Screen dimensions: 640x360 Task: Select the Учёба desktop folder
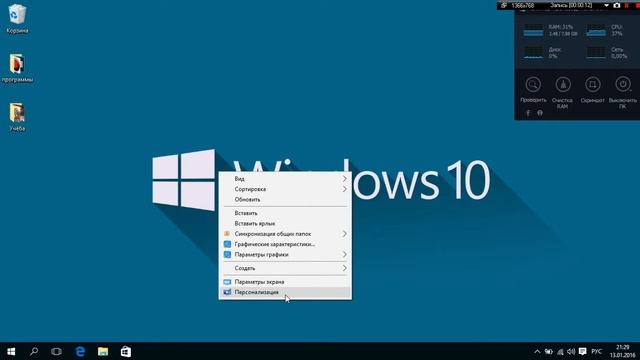17,117
